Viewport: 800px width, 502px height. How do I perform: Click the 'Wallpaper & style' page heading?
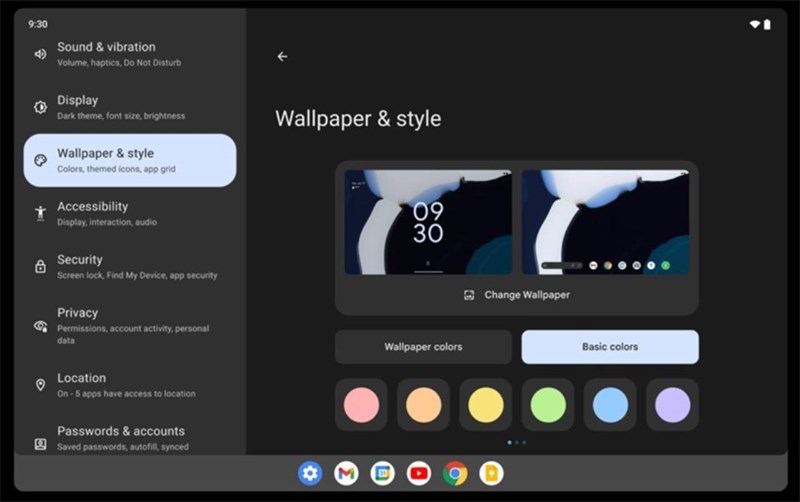click(358, 119)
